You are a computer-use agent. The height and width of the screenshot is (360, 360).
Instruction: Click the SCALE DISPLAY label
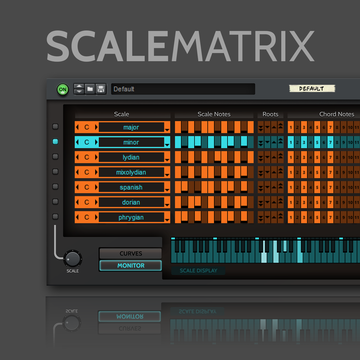click(198, 271)
